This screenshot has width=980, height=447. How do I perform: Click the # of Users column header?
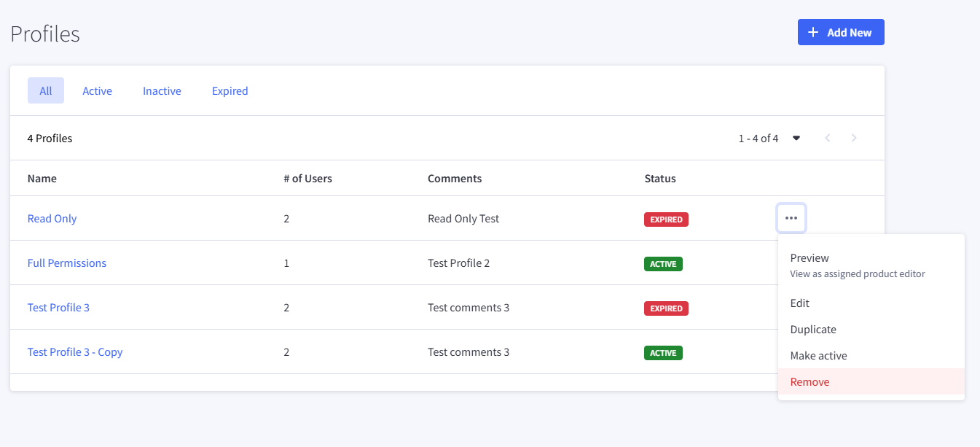click(307, 178)
